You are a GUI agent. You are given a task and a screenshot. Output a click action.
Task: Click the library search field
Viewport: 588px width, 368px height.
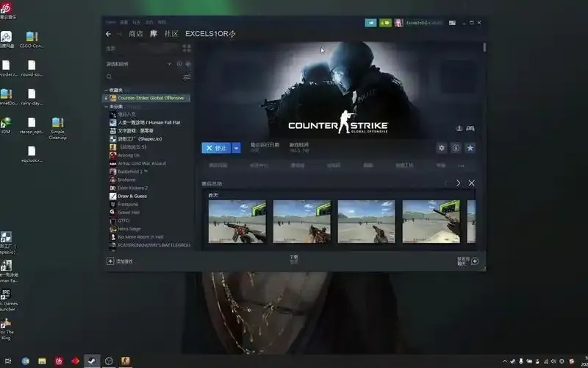tap(143, 77)
